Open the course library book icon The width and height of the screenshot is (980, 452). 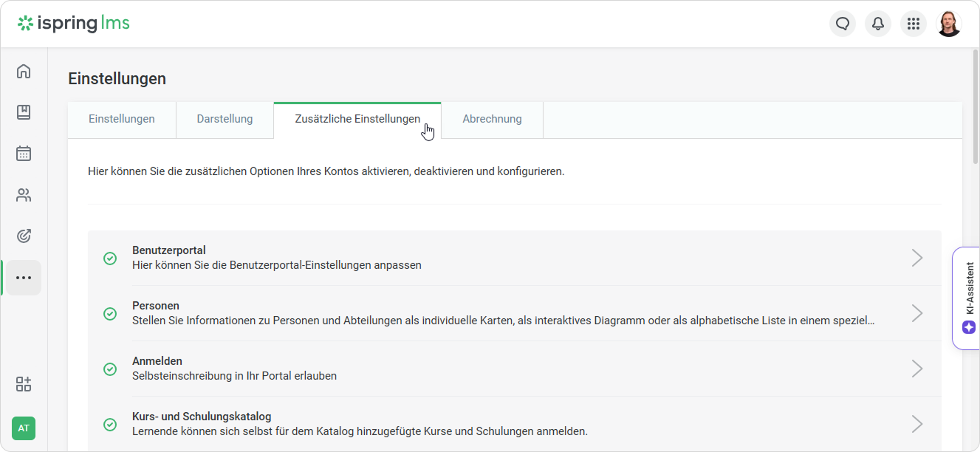tap(24, 112)
